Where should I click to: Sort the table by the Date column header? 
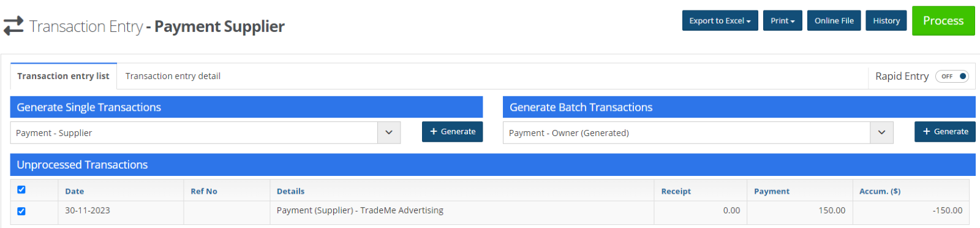(x=75, y=191)
